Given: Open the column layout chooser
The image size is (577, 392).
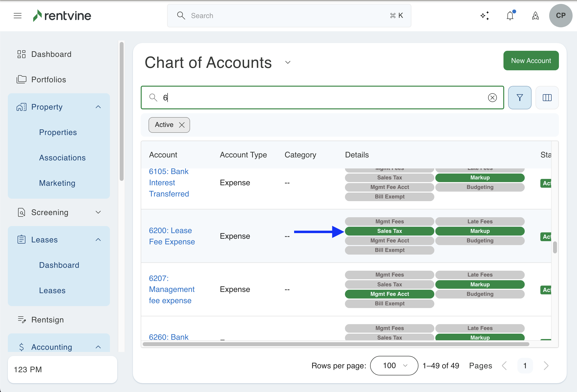Looking at the screenshot, I should [x=547, y=97].
